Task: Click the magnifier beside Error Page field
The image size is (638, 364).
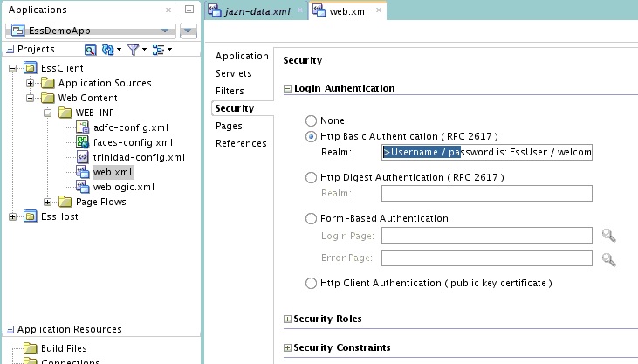Action: (x=608, y=259)
